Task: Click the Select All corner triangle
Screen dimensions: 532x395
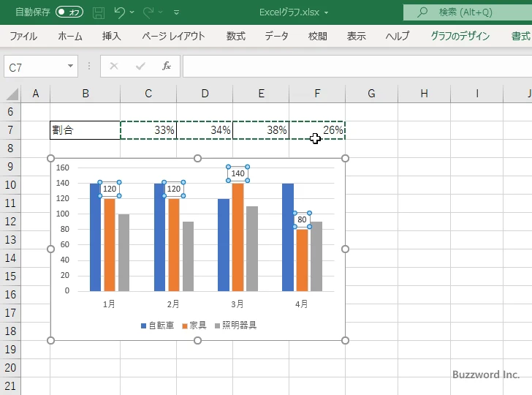Action: click(x=12, y=94)
